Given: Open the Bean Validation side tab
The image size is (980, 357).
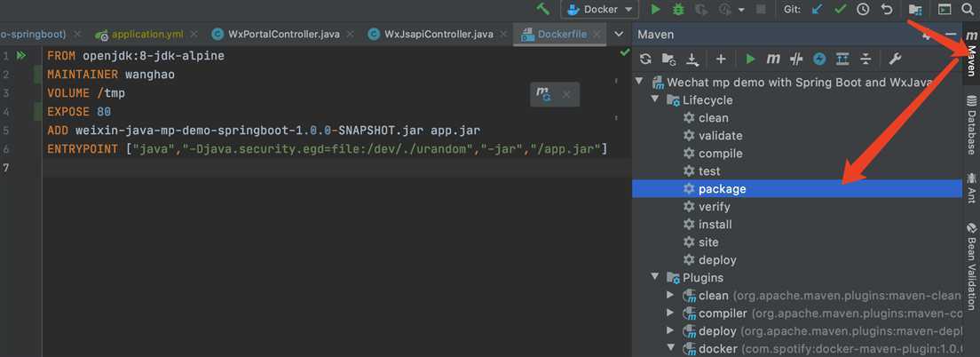Looking at the screenshot, I should (x=971, y=267).
